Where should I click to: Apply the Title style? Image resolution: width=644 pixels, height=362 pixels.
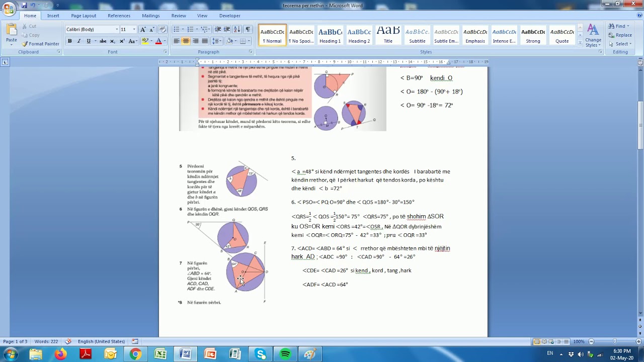(388, 35)
